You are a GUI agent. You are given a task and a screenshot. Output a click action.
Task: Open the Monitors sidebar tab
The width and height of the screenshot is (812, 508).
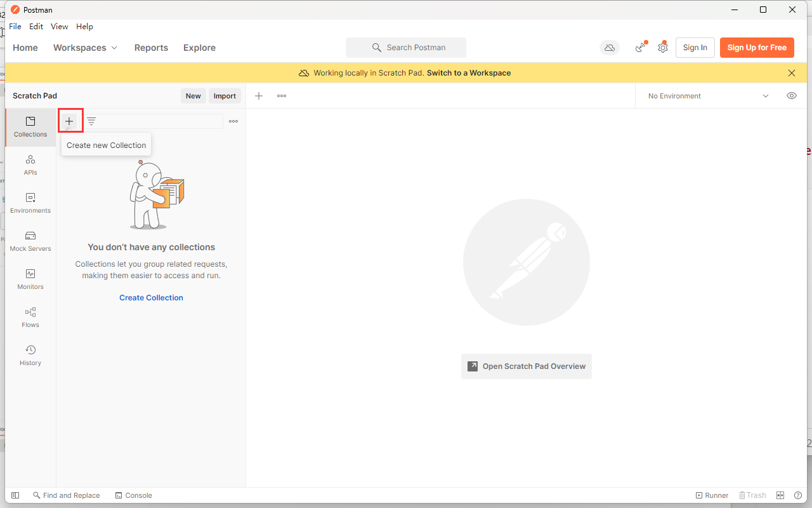pyautogui.click(x=30, y=279)
